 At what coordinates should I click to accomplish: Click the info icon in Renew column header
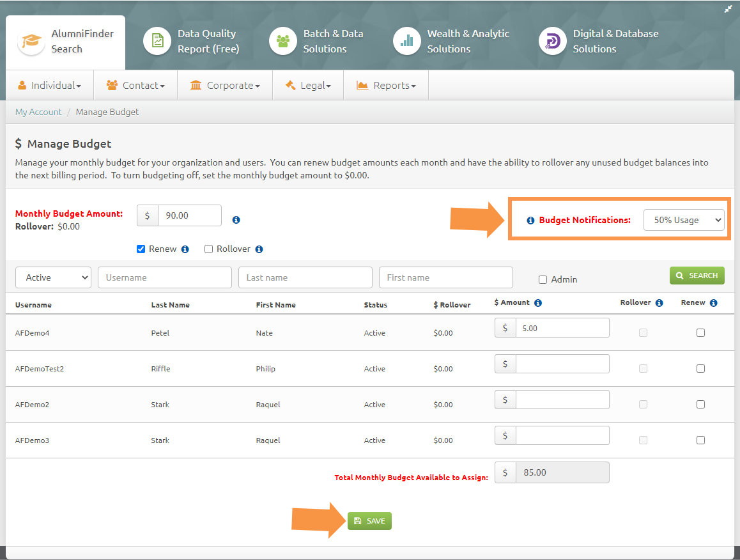point(714,302)
